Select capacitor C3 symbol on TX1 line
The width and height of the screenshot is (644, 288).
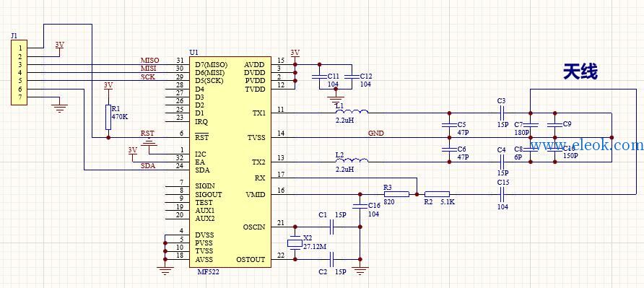(x=502, y=113)
